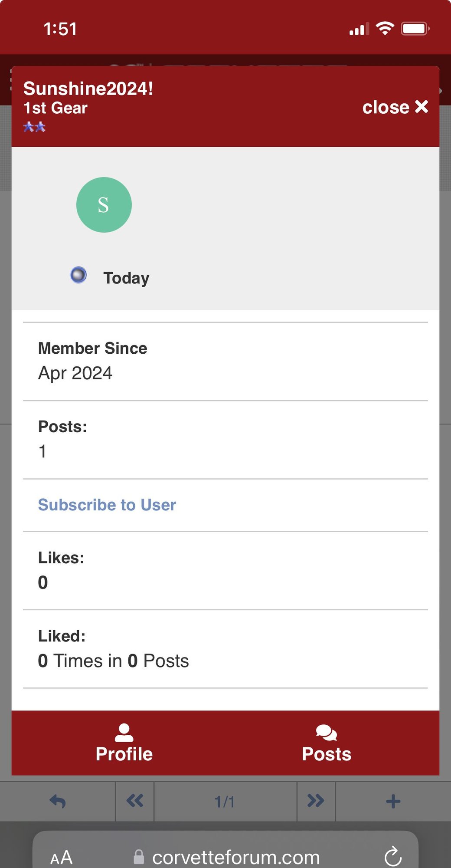Tap the reply arrow icon
The image size is (451, 868).
click(58, 801)
